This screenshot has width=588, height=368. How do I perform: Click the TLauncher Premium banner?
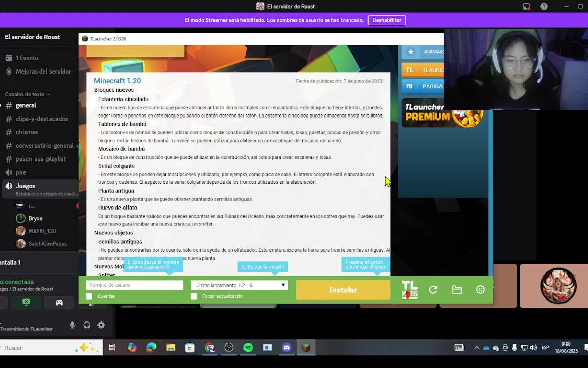click(x=443, y=113)
